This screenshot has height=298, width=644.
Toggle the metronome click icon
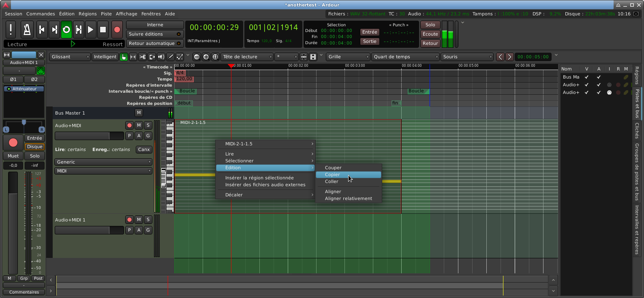(x=27, y=30)
